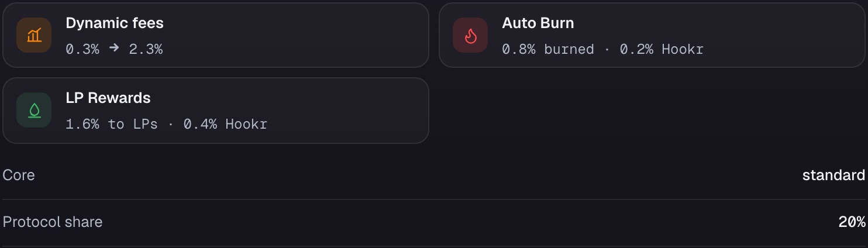The image size is (868, 248).
Task: Click the red Auto Burn flame icon
Action: pos(470,35)
